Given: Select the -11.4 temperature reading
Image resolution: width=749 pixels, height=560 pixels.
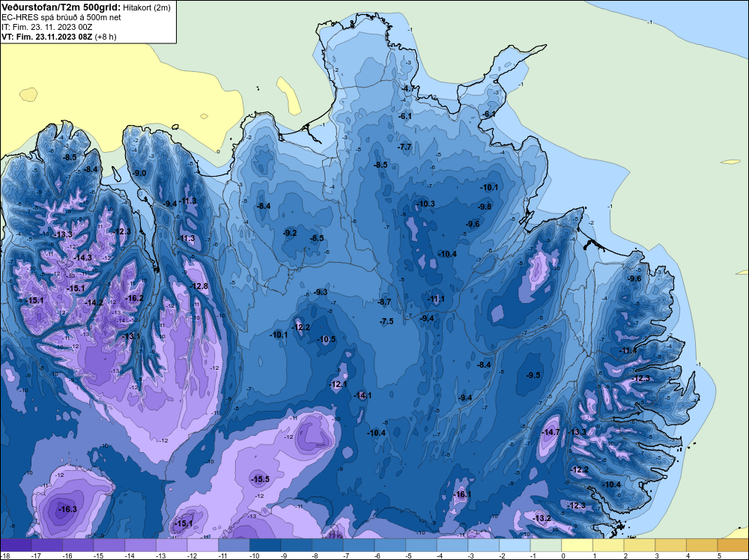Looking at the screenshot, I should tap(628, 350).
